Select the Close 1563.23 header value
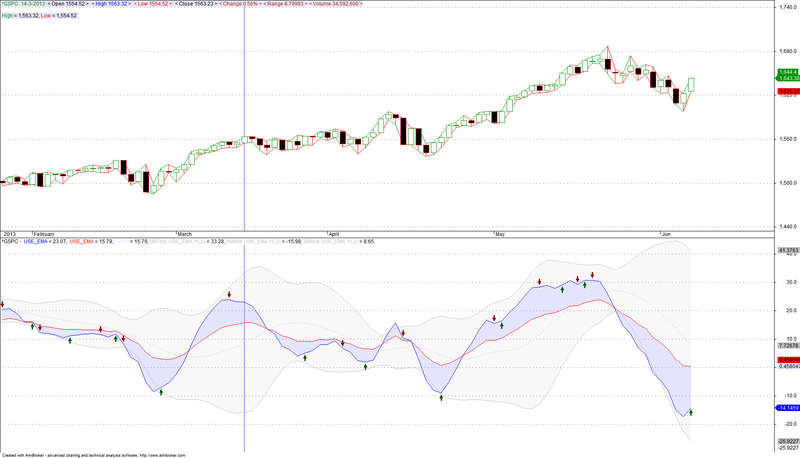The image size is (800, 458). tap(198, 4)
